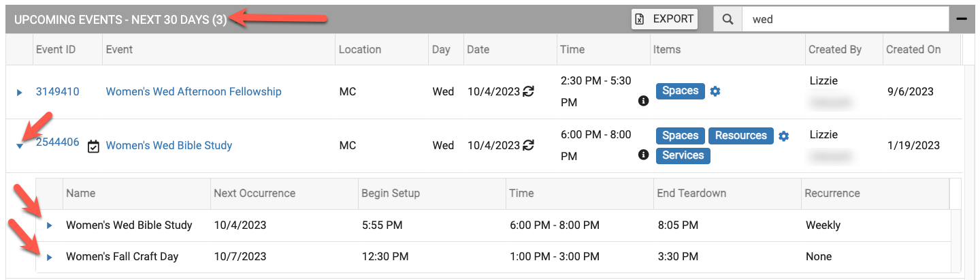Collapse event row 2544406

click(20, 145)
